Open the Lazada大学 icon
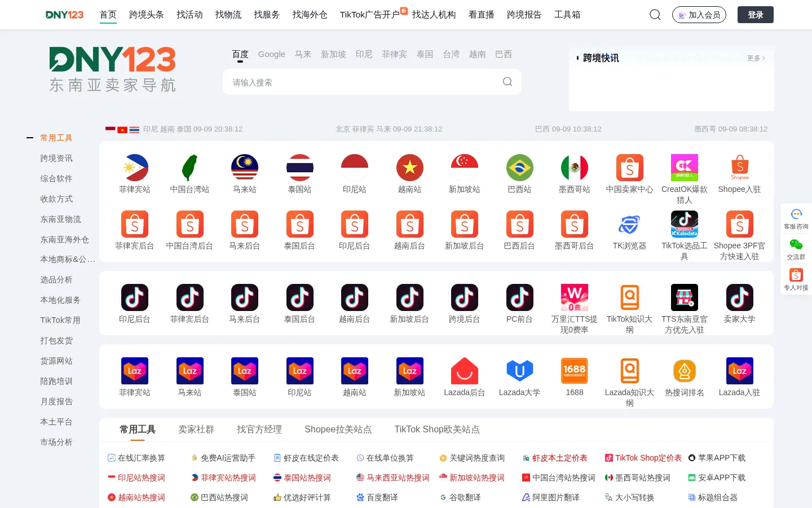Screen dimensions: 812x508 point(520,371)
